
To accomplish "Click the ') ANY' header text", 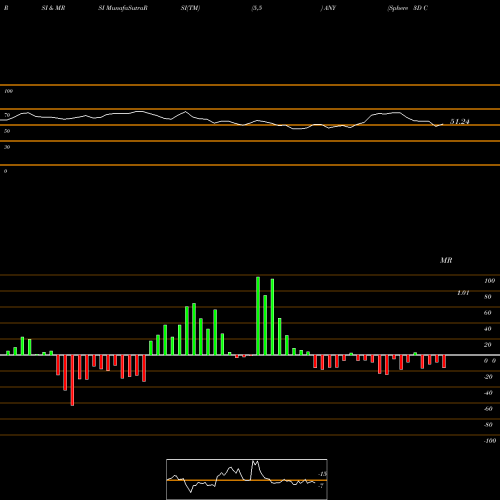I will tap(328, 8).
